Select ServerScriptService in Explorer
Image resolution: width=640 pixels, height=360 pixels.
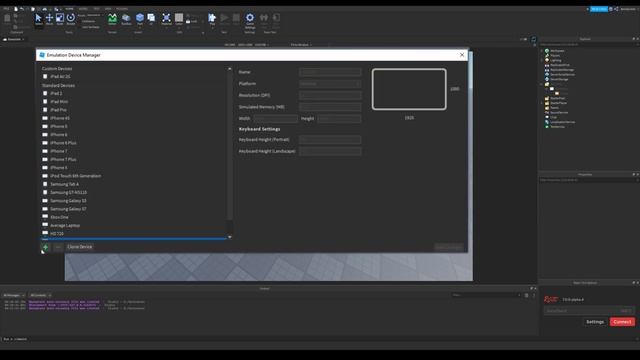coord(562,74)
